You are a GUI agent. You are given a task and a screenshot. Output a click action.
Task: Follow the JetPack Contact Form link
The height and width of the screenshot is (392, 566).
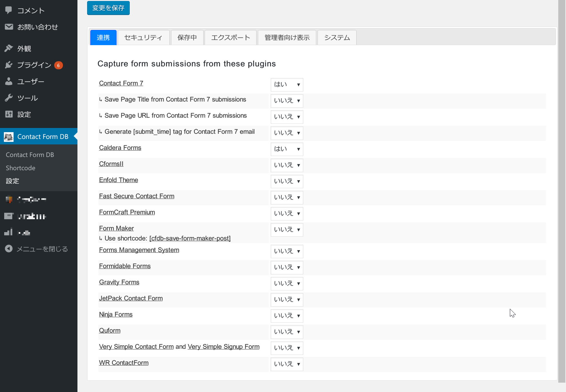tap(131, 298)
